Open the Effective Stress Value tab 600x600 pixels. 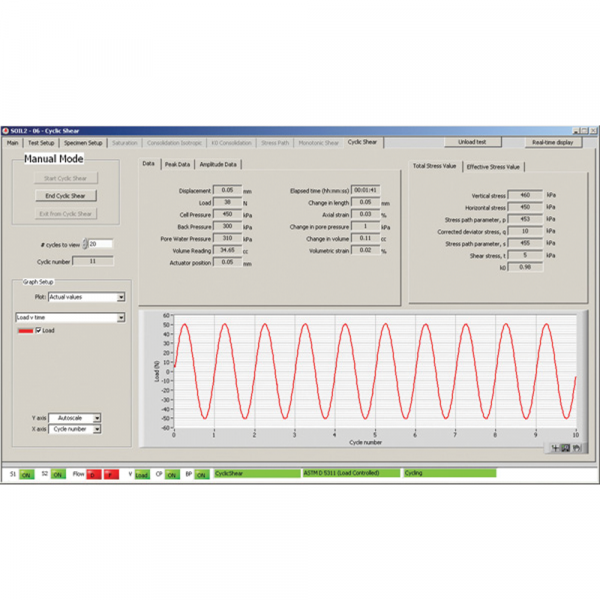click(493, 166)
